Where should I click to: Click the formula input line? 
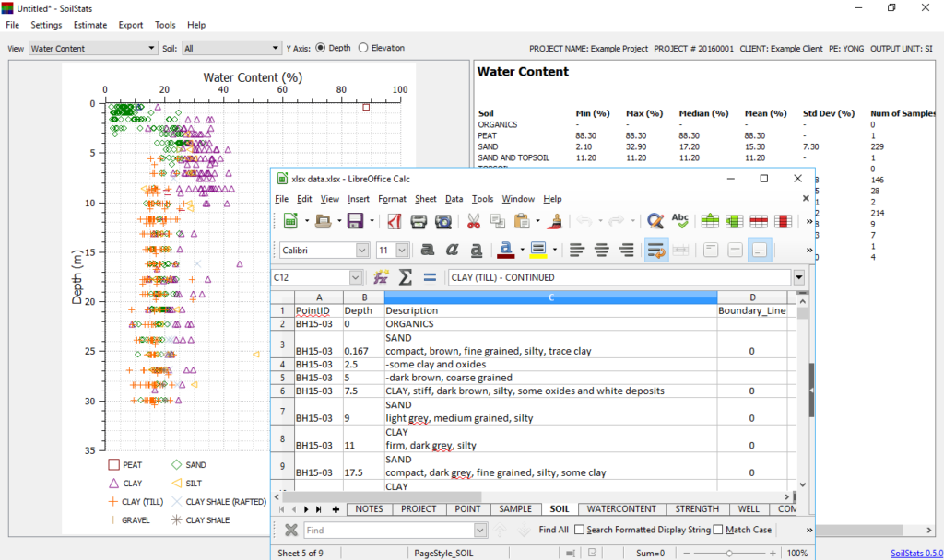[x=619, y=277]
